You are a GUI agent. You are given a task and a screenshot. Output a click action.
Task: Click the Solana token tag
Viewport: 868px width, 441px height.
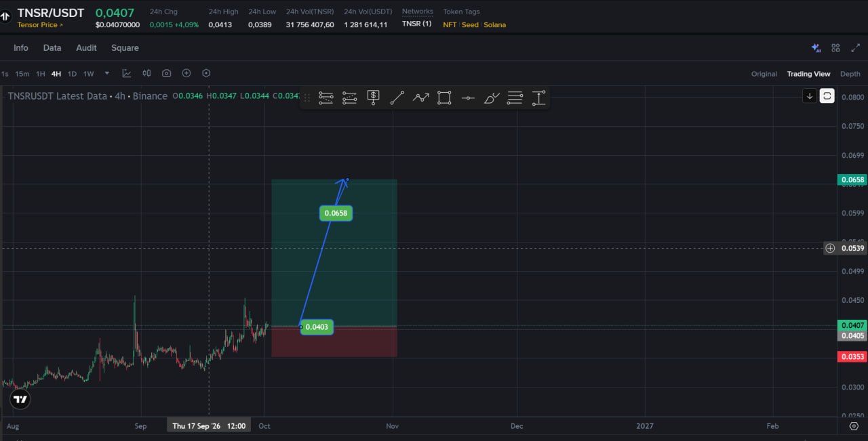point(494,25)
